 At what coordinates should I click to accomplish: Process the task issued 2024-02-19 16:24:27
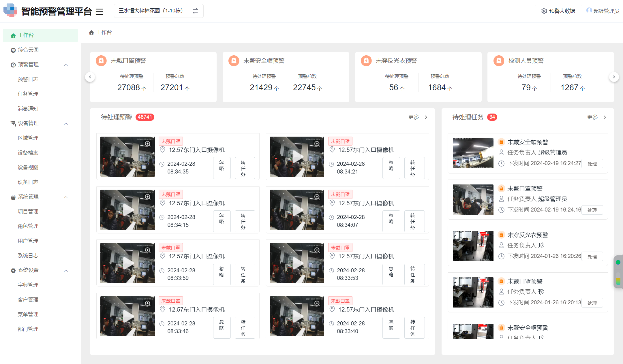592,164
